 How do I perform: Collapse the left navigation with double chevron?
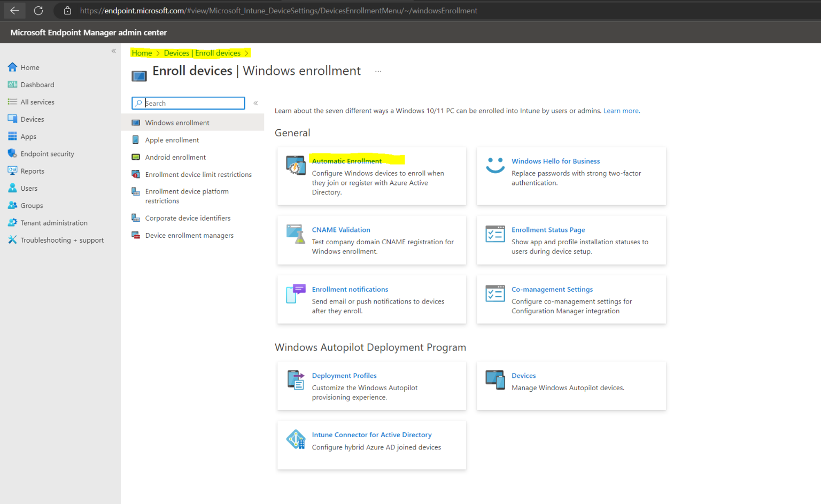(113, 51)
